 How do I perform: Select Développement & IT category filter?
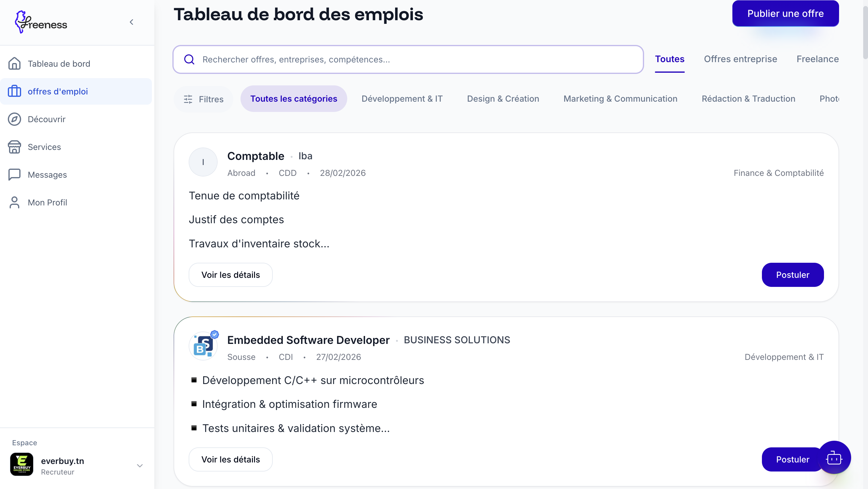402,99
